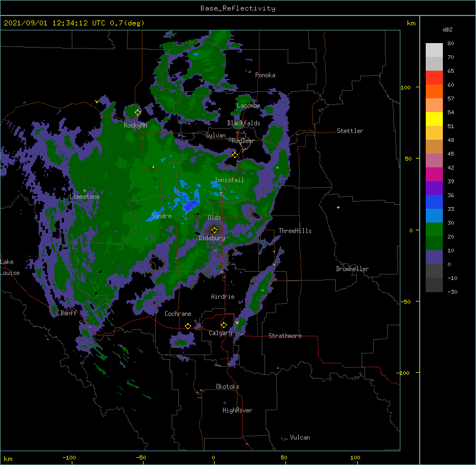The image size is (476, 465).
Task: Click the Drumheller label
Action: point(352,269)
